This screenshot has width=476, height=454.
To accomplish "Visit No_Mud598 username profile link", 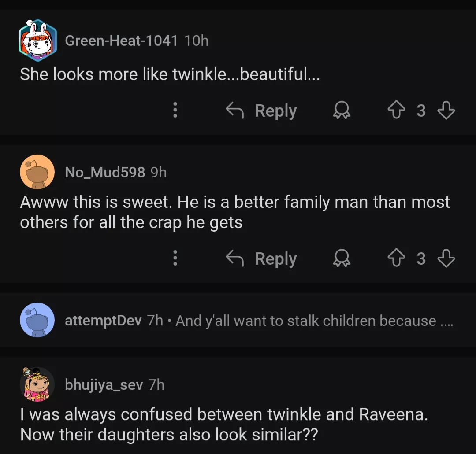I will click(105, 172).
